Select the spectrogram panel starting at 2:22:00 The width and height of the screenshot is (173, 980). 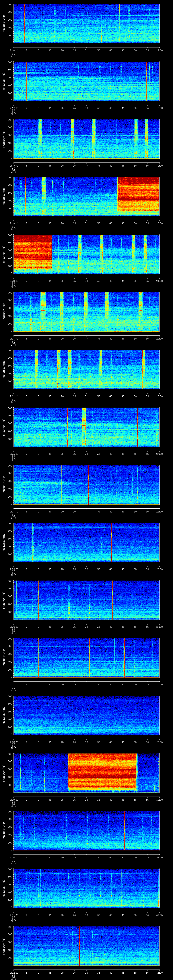[x=86, y=369]
